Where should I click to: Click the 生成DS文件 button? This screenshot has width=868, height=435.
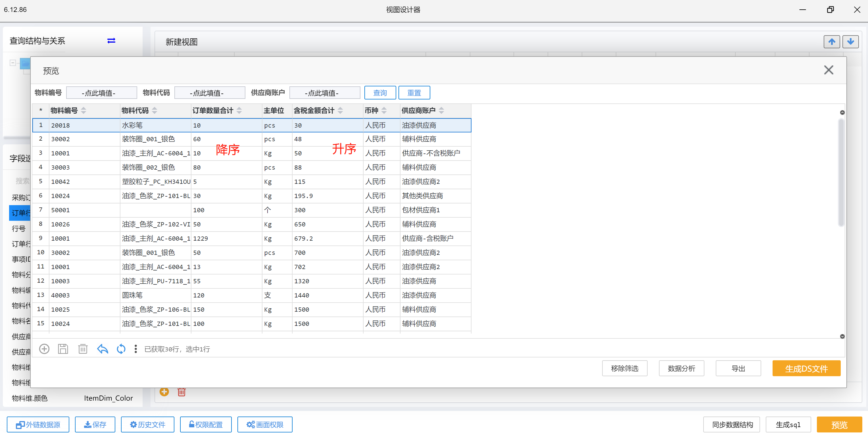coord(806,368)
